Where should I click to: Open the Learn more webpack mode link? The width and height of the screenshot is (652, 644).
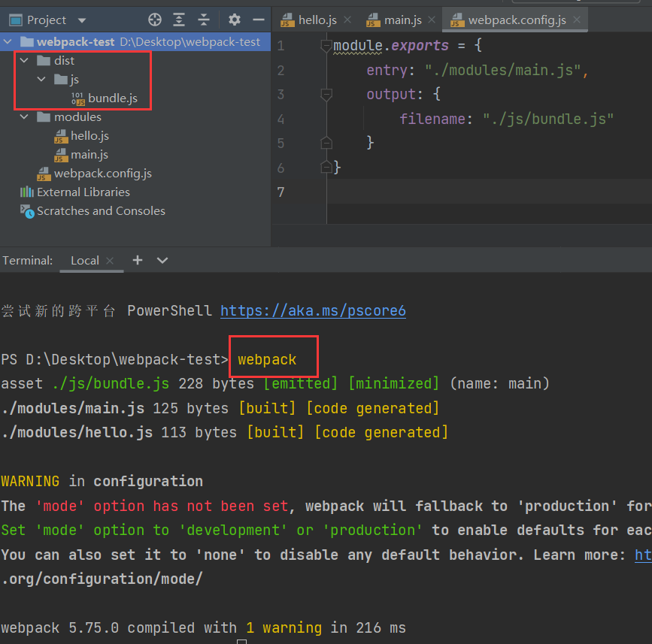tap(643, 555)
